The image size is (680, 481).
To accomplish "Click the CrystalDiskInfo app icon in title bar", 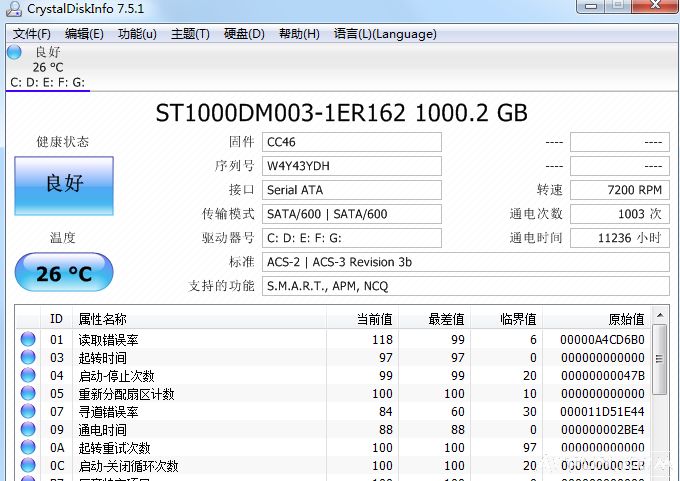I will (12, 9).
